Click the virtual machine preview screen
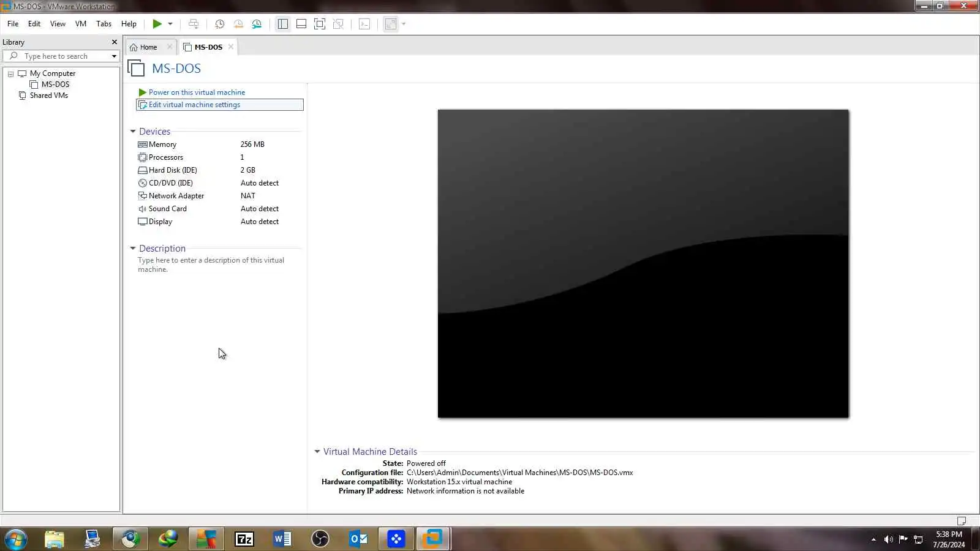Image resolution: width=980 pixels, height=551 pixels. click(643, 264)
